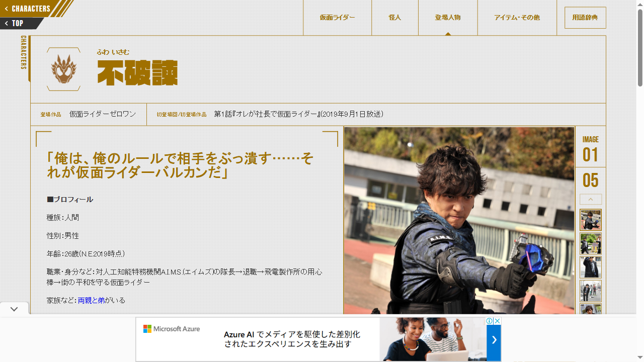Click the main character photo
This screenshot has height=362, width=644.
pyautogui.click(x=459, y=220)
